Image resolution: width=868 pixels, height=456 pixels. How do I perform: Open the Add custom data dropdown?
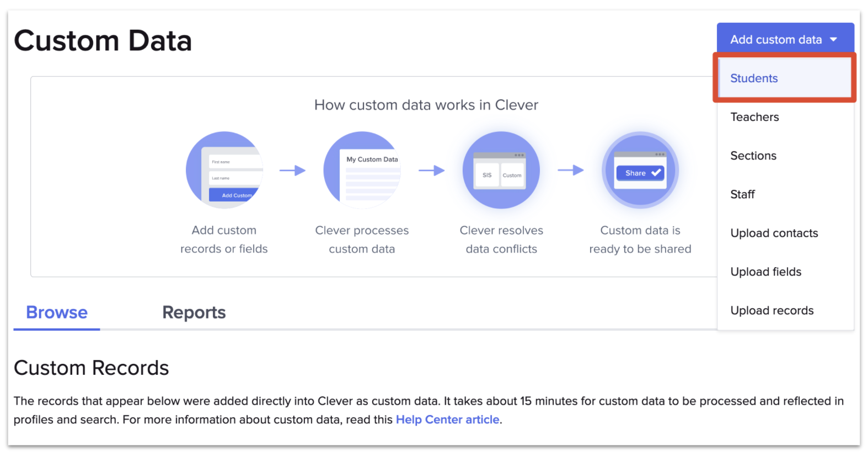pyautogui.click(x=784, y=39)
